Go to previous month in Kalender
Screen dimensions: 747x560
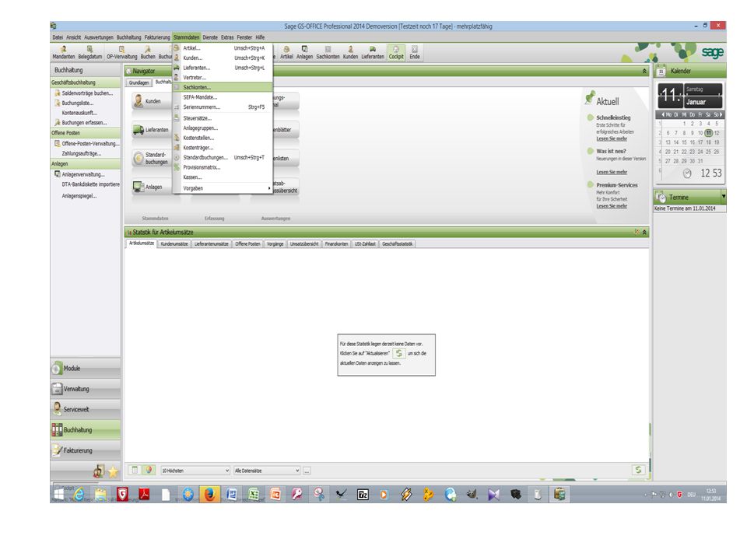point(663,115)
